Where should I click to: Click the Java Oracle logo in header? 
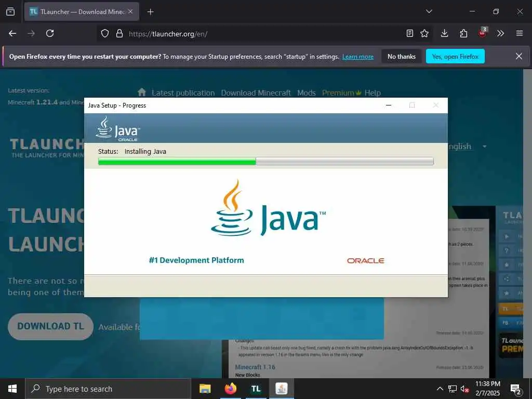coord(118,129)
